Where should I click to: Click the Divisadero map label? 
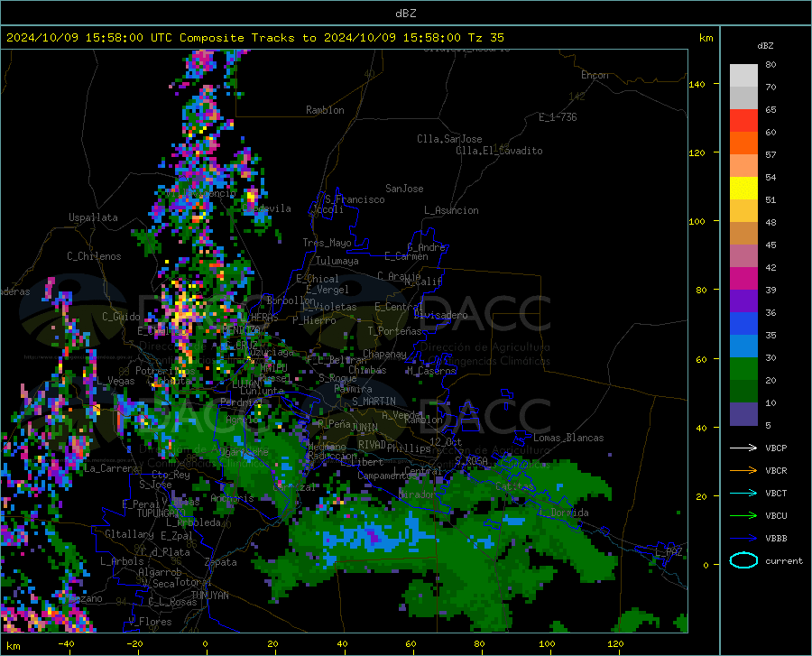[x=440, y=315]
